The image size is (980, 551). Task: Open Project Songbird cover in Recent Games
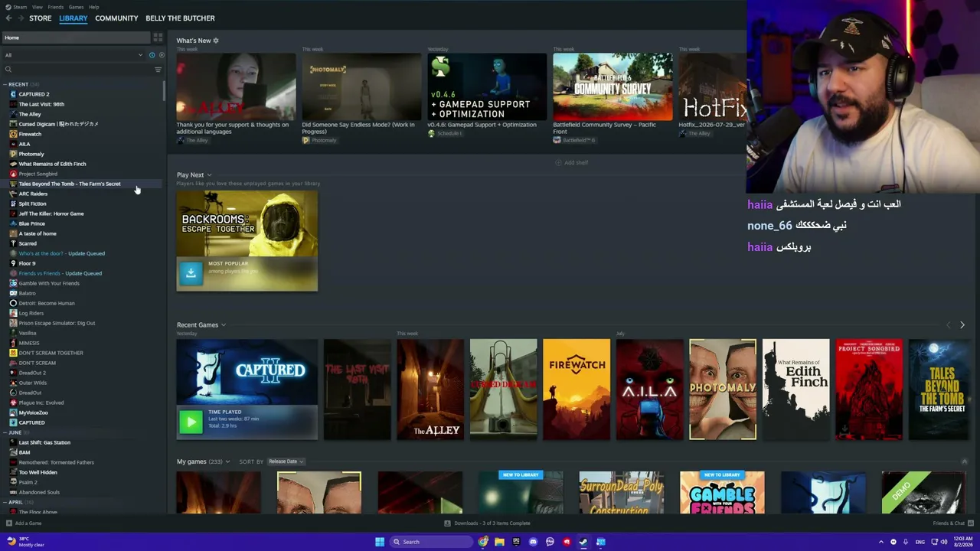[x=869, y=390]
